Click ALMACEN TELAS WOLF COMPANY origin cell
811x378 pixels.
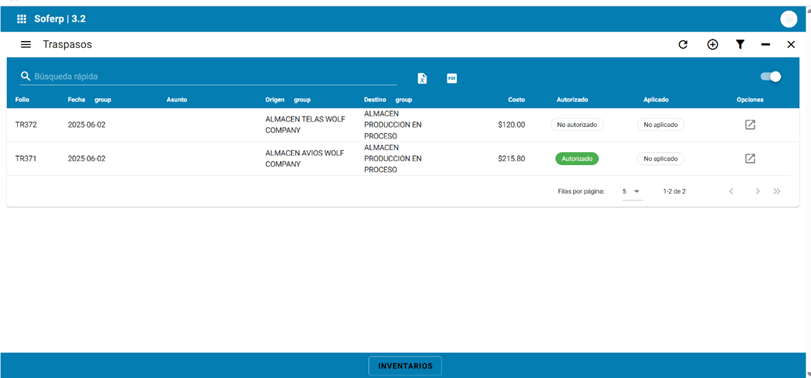(x=305, y=125)
